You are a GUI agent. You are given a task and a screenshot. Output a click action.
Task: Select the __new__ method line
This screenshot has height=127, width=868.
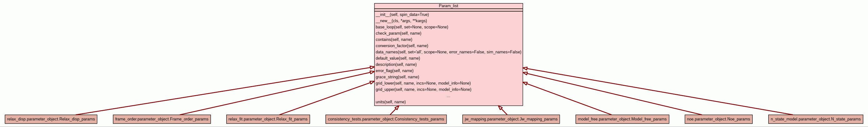point(401,21)
